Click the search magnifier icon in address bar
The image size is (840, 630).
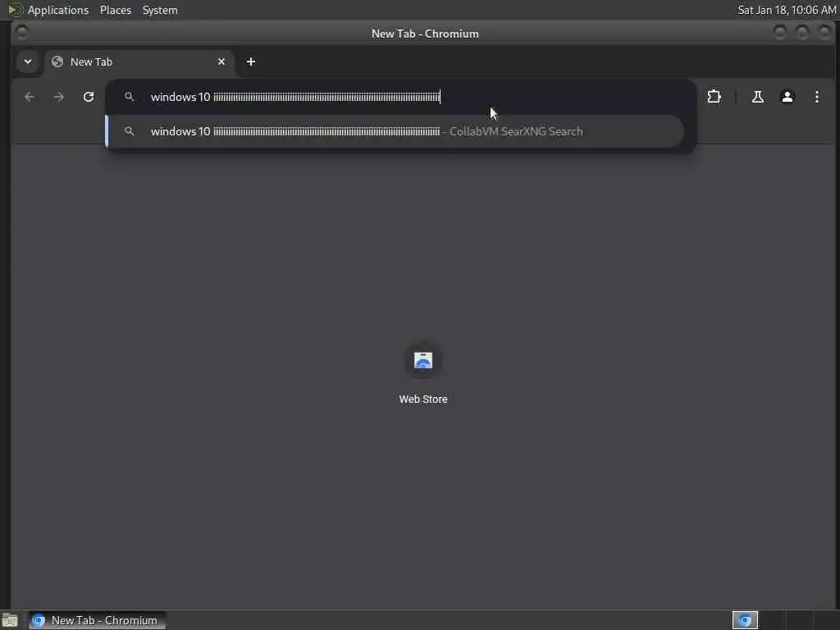coord(129,97)
